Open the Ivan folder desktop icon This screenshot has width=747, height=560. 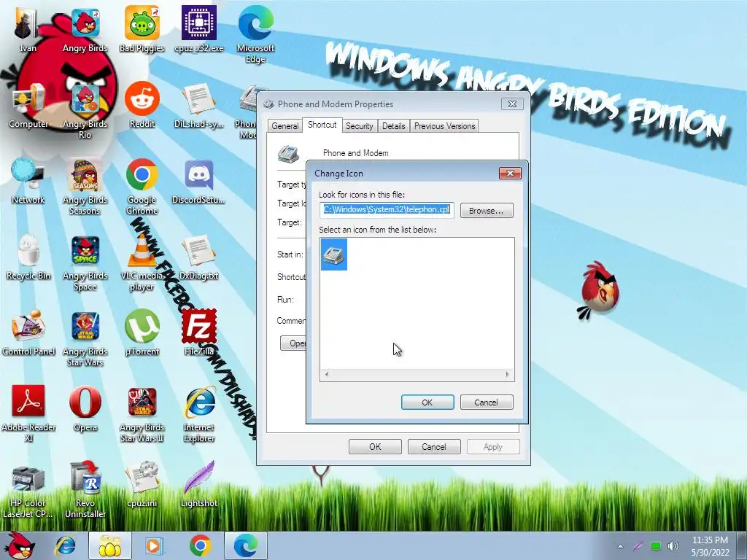[x=28, y=29]
